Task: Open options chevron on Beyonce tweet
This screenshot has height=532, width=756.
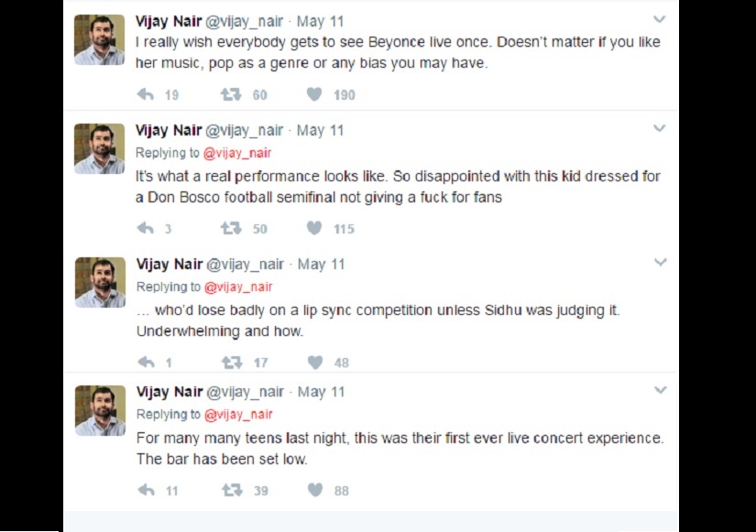Action: coord(659,19)
